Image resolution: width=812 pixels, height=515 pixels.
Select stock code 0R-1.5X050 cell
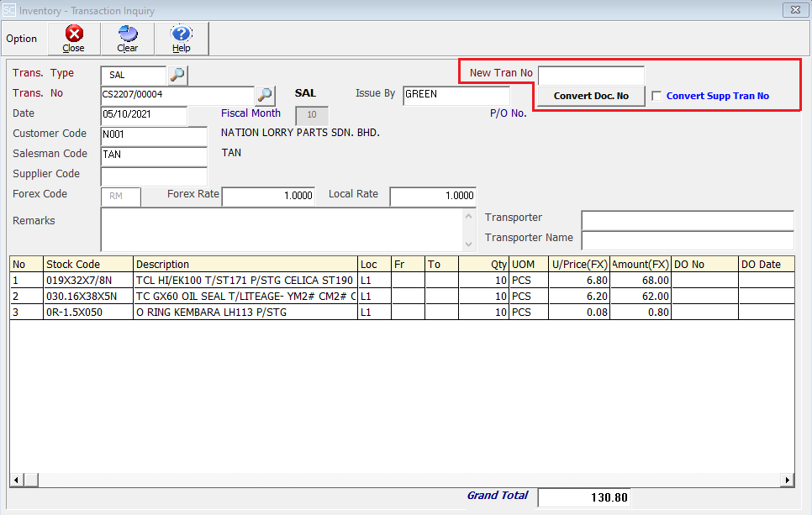click(x=88, y=313)
